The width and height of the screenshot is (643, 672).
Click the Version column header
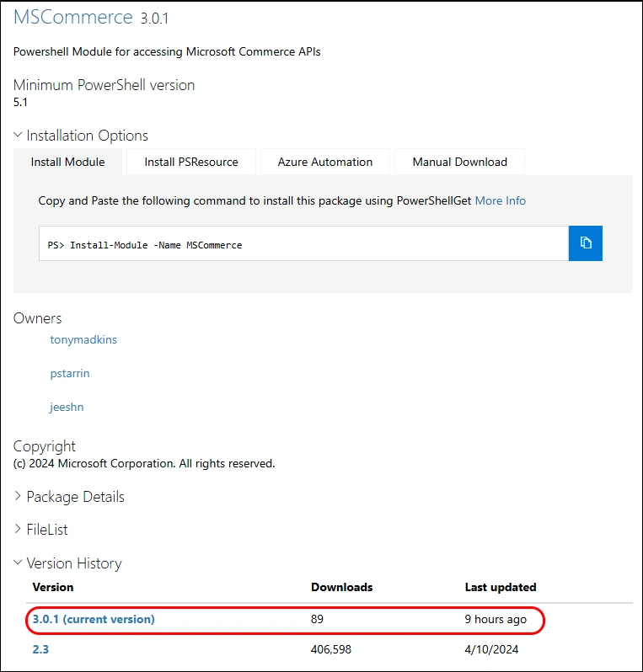(x=53, y=587)
